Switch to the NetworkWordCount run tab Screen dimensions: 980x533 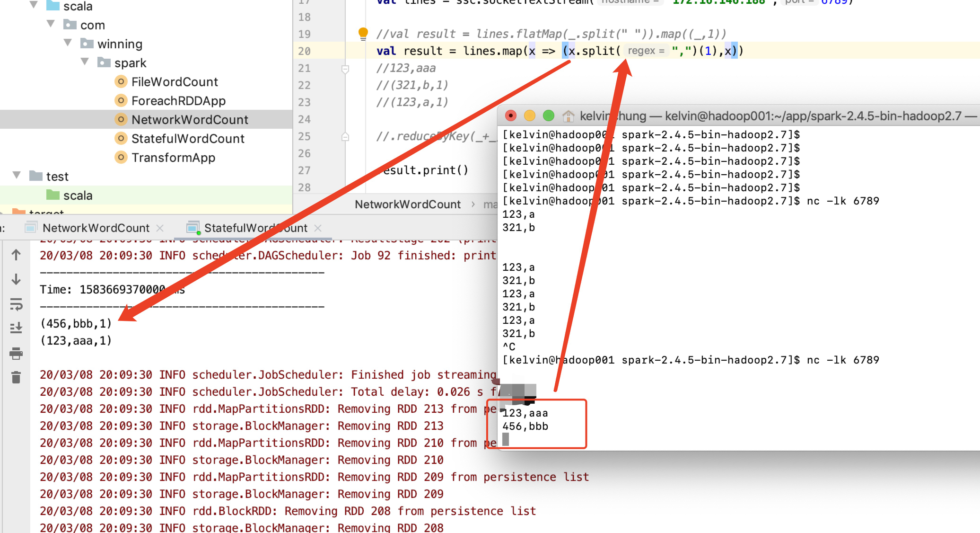96,228
